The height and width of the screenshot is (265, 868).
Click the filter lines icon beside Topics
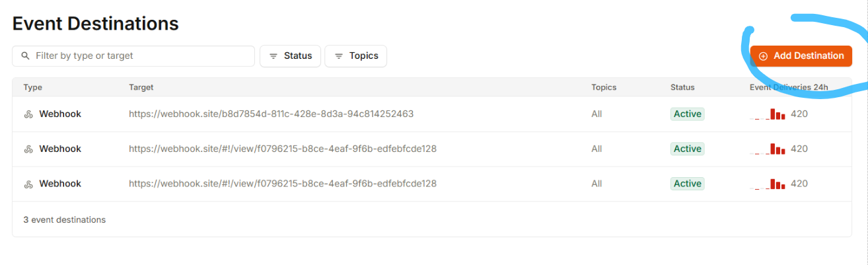[x=338, y=56]
